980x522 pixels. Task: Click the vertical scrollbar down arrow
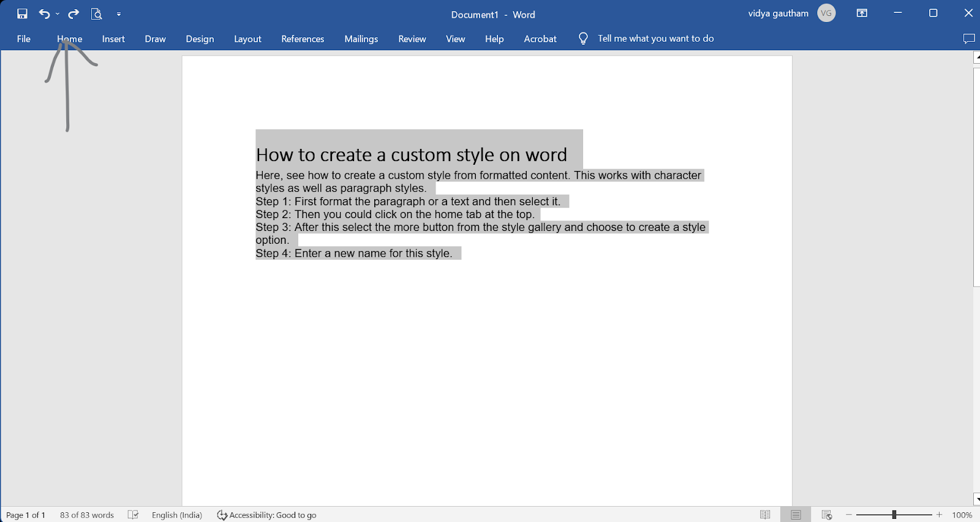coord(976,499)
